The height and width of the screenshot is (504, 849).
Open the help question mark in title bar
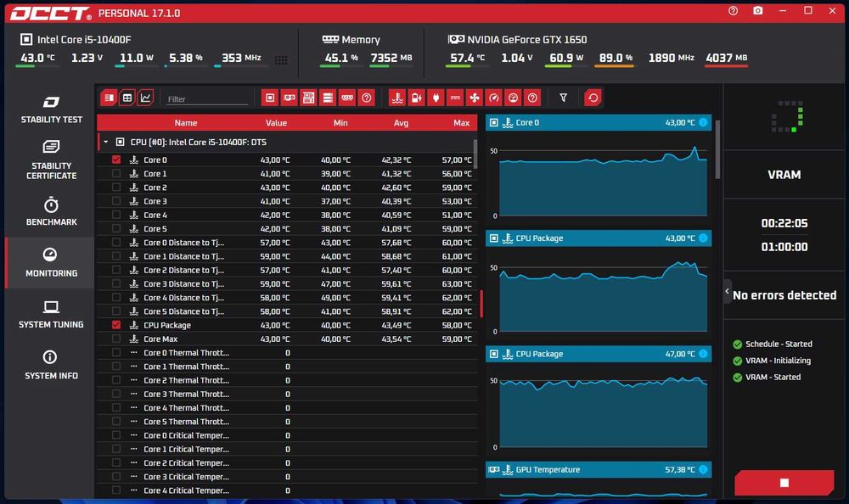(734, 11)
